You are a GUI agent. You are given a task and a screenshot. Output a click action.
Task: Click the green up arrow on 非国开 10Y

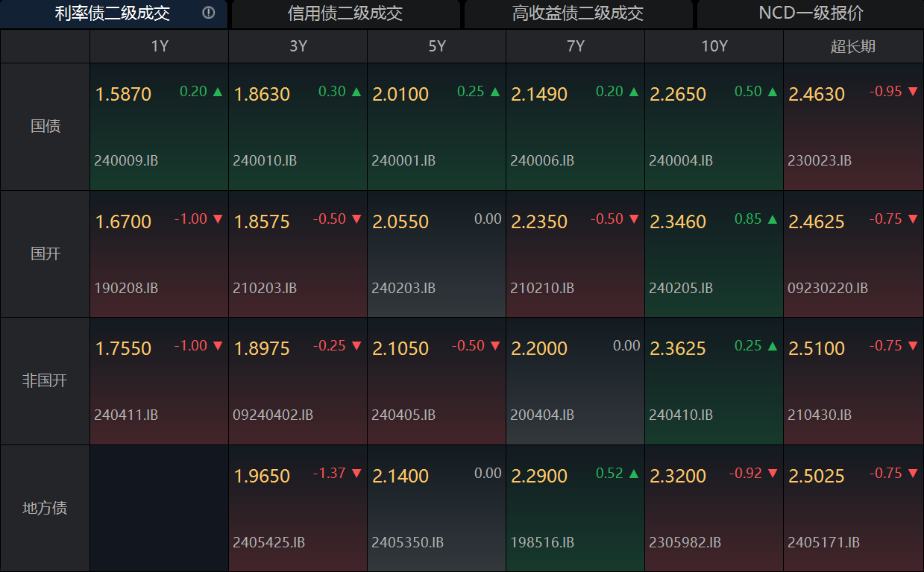point(771,346)
